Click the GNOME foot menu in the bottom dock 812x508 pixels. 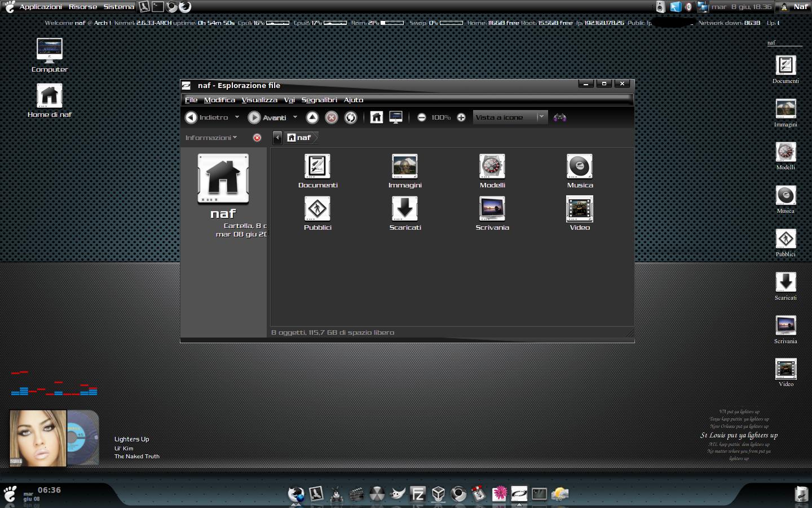click(10, 494)
